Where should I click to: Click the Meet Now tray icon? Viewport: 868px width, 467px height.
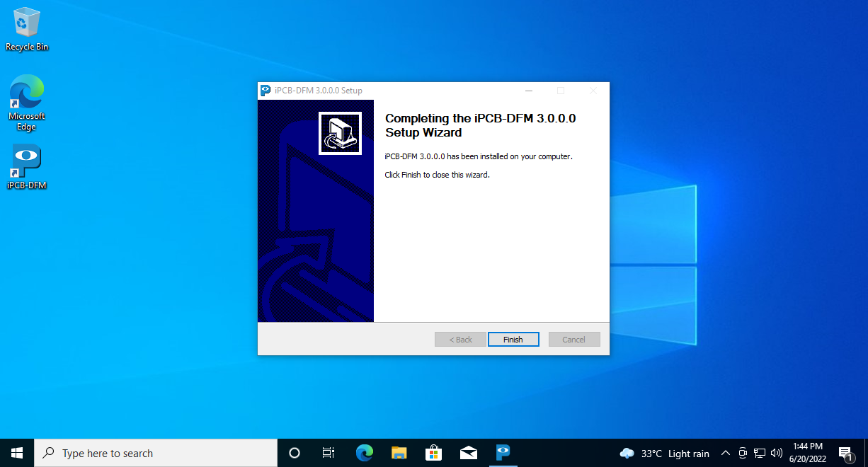[743, 453]
